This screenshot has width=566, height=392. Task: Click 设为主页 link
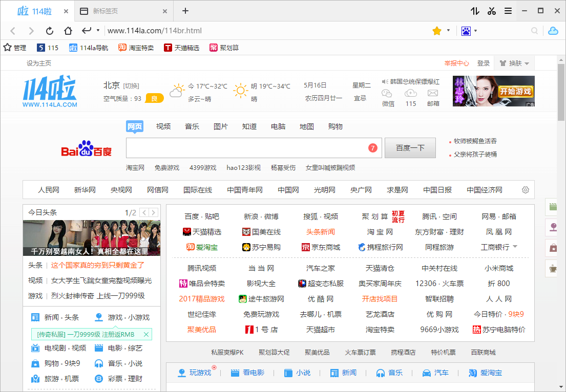[39, 63]
